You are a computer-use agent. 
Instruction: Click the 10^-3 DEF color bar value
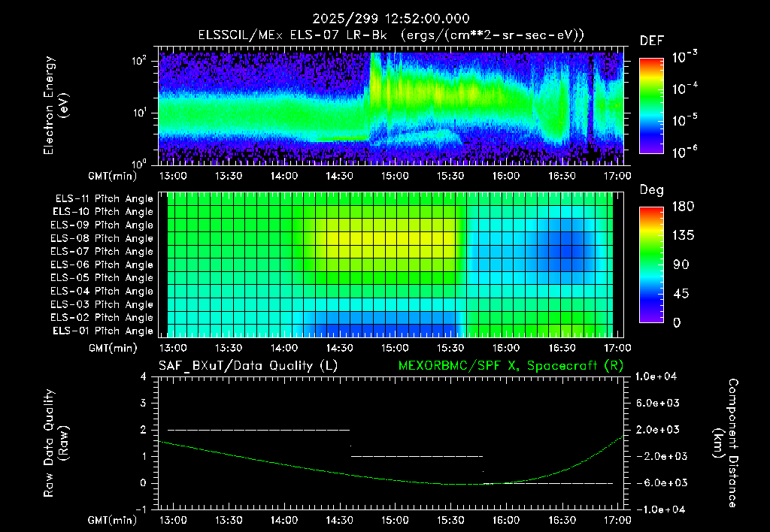click(684, 57)
